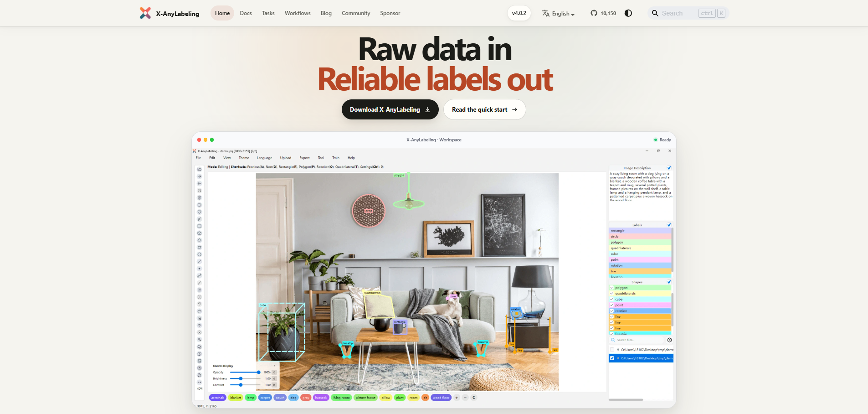Select the quadrilateral tool icon

(x=199, y=247)
